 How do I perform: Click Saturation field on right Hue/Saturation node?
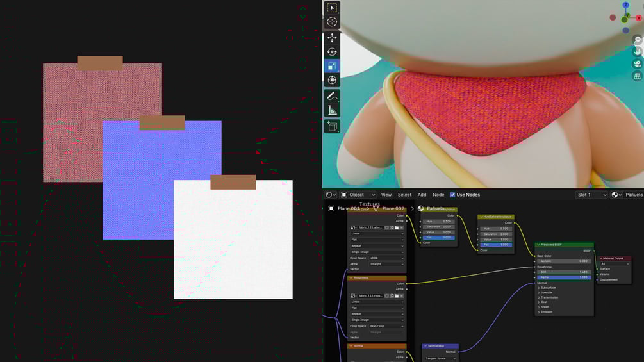click(x=496, y=234)
